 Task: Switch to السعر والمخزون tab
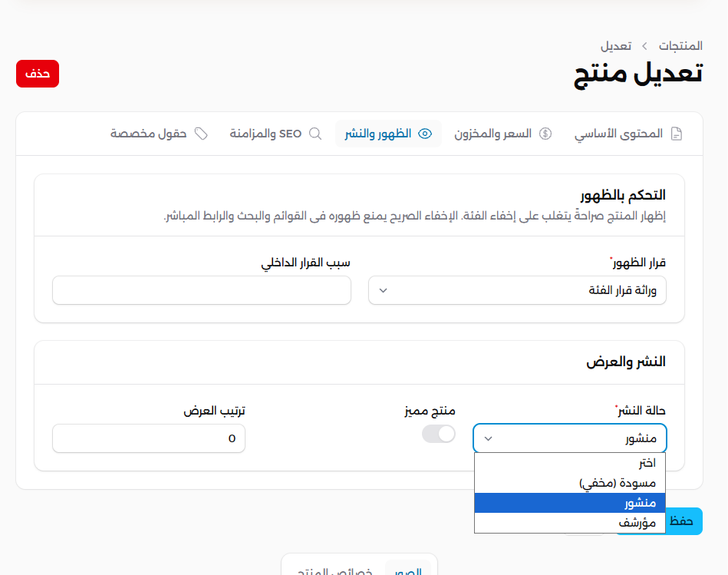[x=502, y=134]
